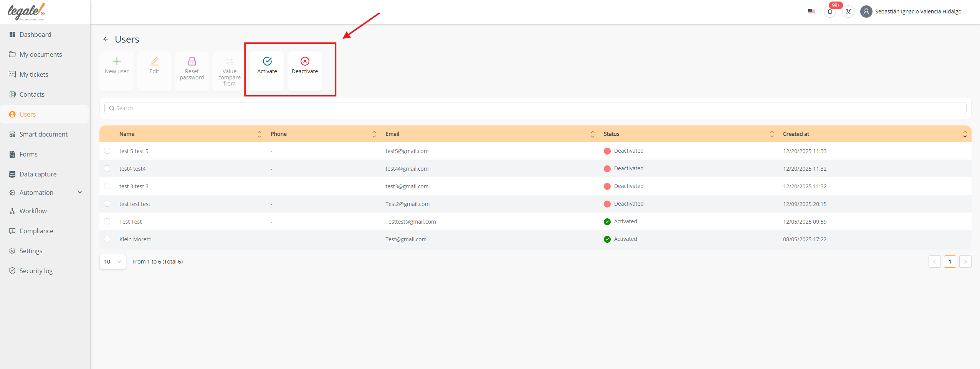Open Smart document in sidebar
The height and width of the screenshot is (369, 980).
(x=43, y=134)
